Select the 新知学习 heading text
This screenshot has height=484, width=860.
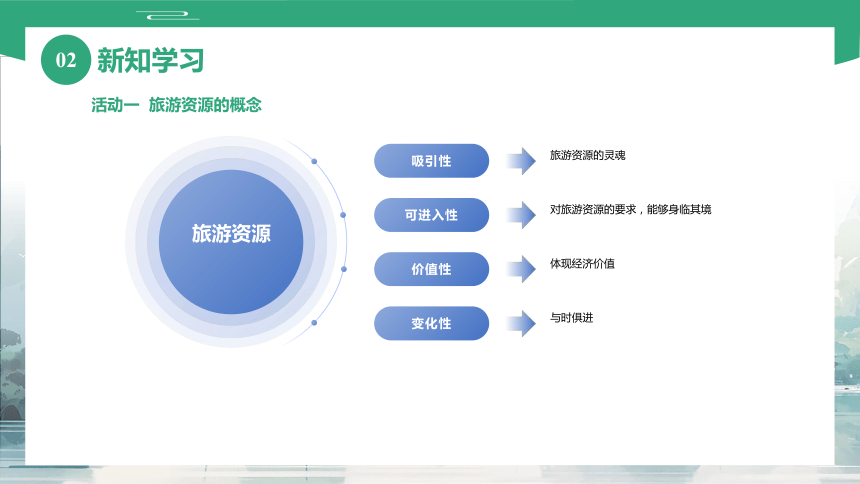151,60
